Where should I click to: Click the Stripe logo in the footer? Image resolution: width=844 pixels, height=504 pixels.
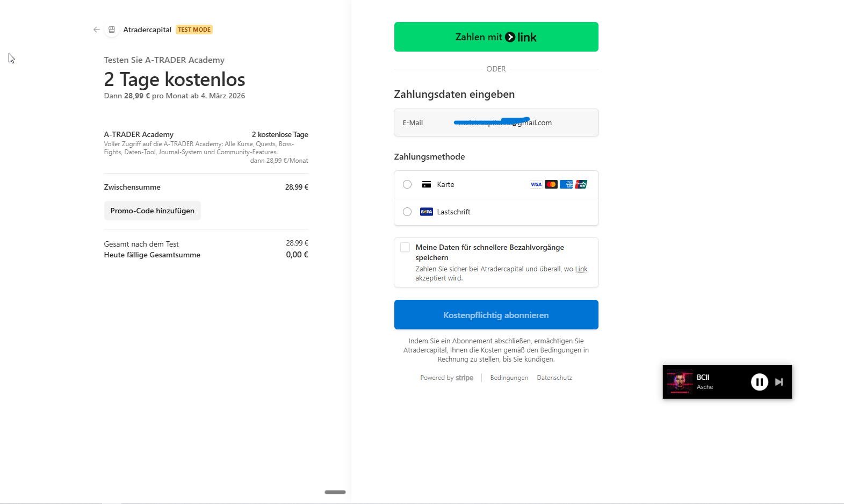[x=465, y=378]
